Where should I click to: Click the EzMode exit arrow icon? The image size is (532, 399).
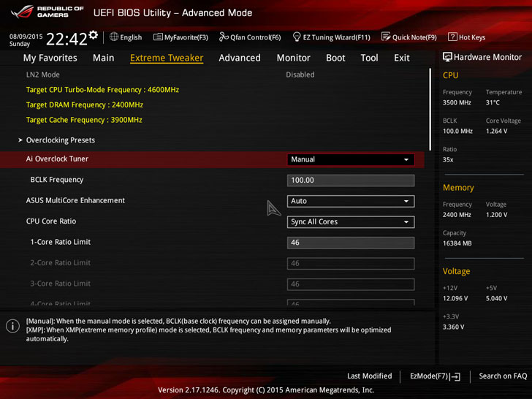tap(455, 376)
